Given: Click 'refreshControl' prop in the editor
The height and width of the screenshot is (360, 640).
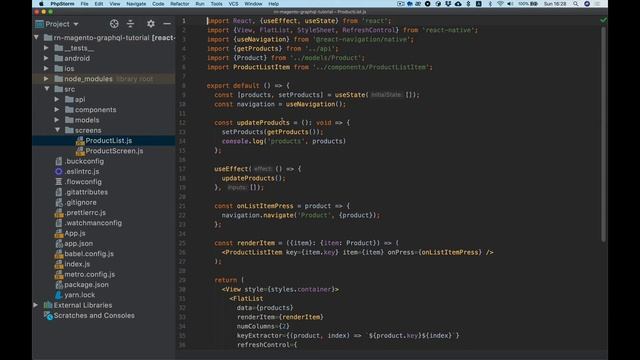Looking at the screenshot, I should (263, 344).
